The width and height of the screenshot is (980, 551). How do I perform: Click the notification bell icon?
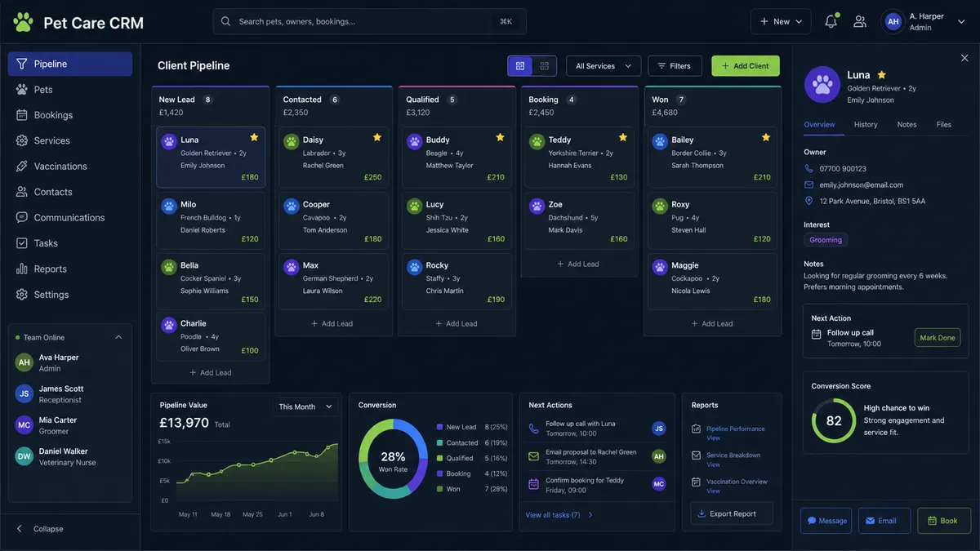(831, 22)
